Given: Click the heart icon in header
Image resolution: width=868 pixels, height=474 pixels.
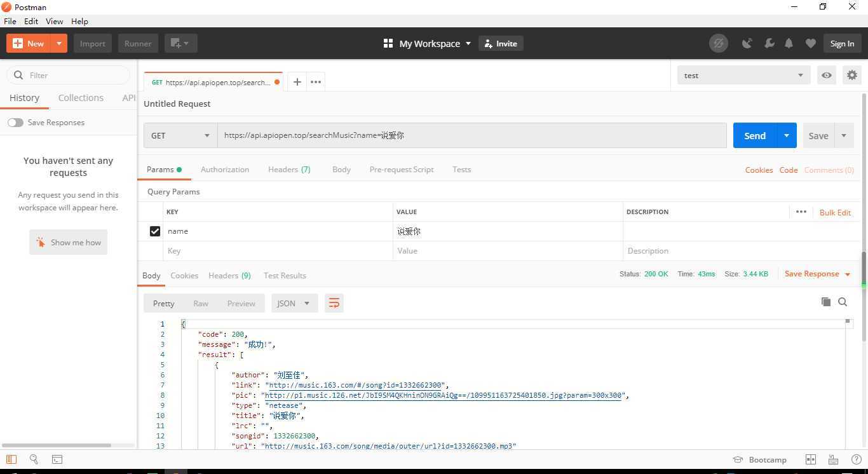Looking at the screenshot, I should pos(810,43).
